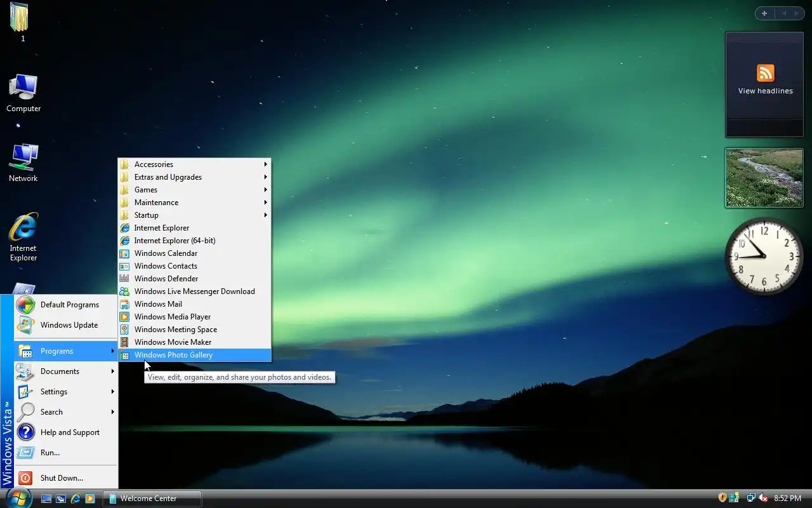Click the network connection tray icon
The image size is (812, 508).
point(751,498)
